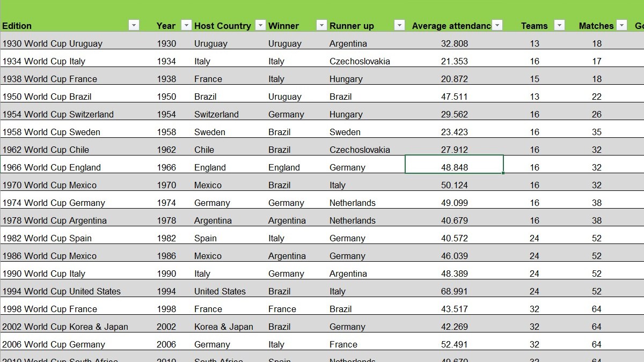Select the "1930 World Cup Uruguay" edition cell
This screenshot has height=362, width=644.
click(x=53, y=43)
